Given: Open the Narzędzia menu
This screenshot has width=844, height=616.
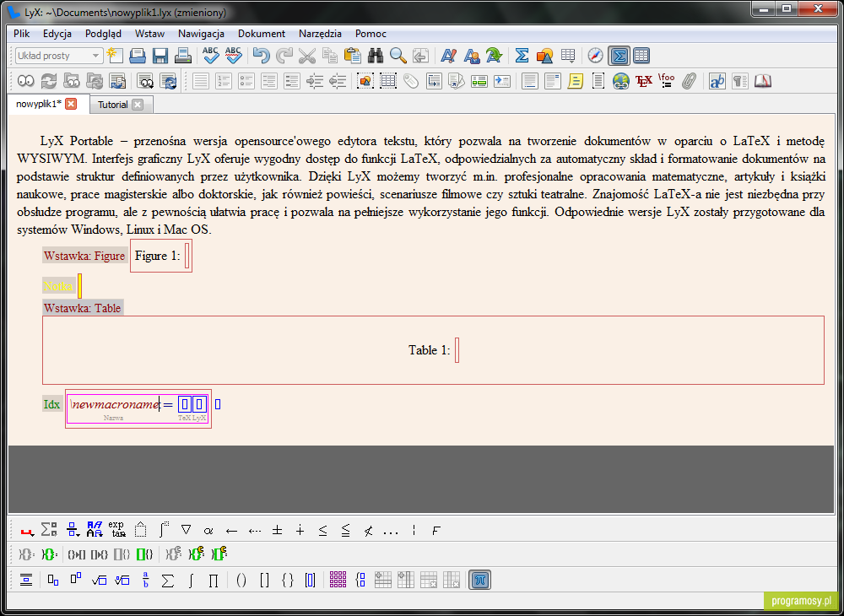Looking at the screenshot, I should (x=320, y=34).
